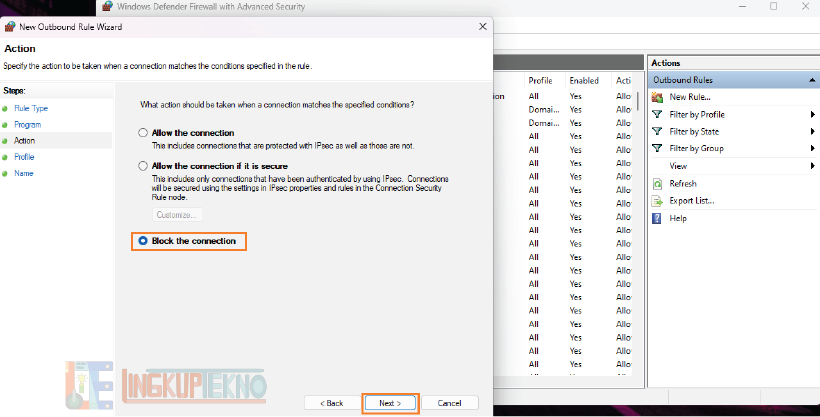Viewport: 820px width, 417px height.
Task: Go back with the Back button
Action: (x=332, y=403)
